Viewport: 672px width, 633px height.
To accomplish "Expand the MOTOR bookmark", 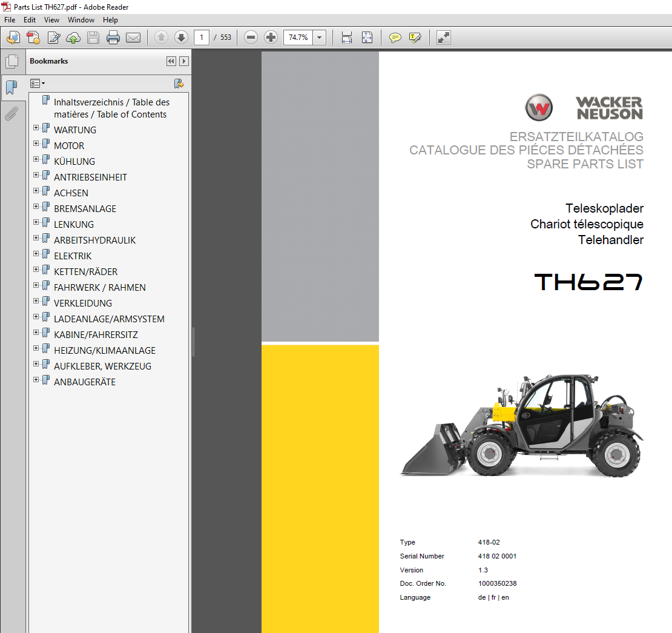I will point(36,144).
